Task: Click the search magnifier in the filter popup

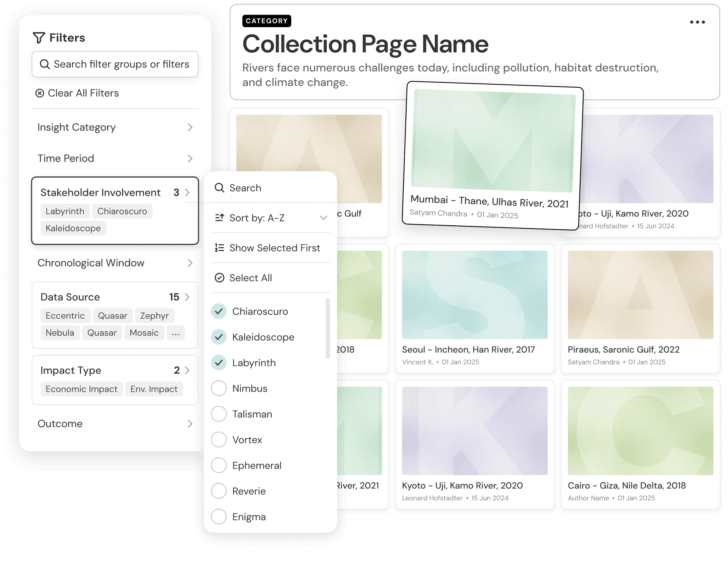Action: 220,188
